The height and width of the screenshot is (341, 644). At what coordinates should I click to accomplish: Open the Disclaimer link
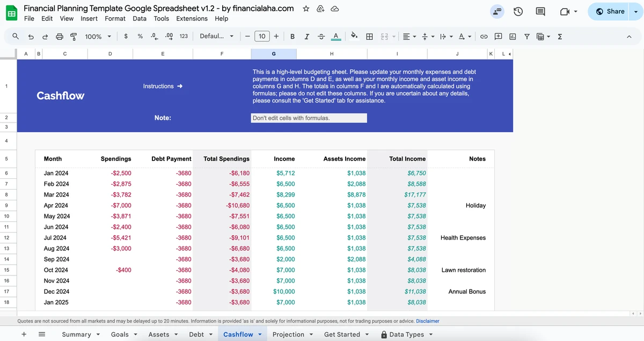[428, 321]
